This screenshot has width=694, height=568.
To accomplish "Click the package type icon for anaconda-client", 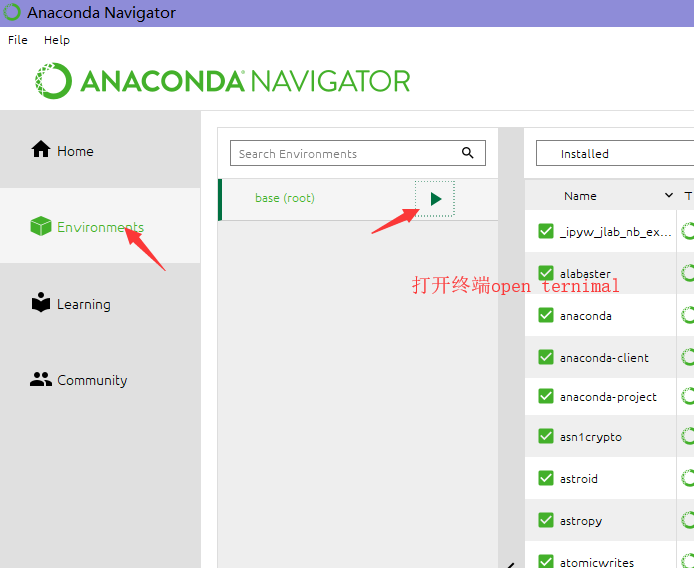I will (x=687, y=357).
